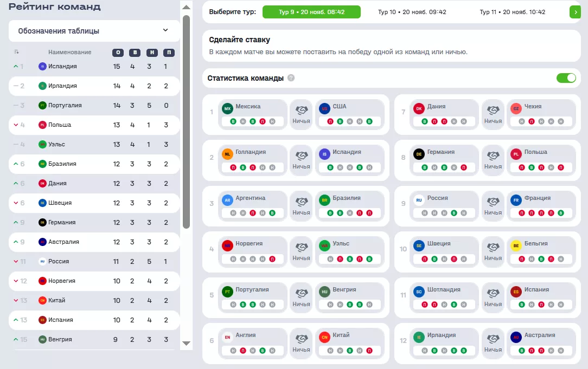The width and height of the screenshot is (588, 369).
Task: Click the Китай logo in match 6
Action: tap(325, 337)
